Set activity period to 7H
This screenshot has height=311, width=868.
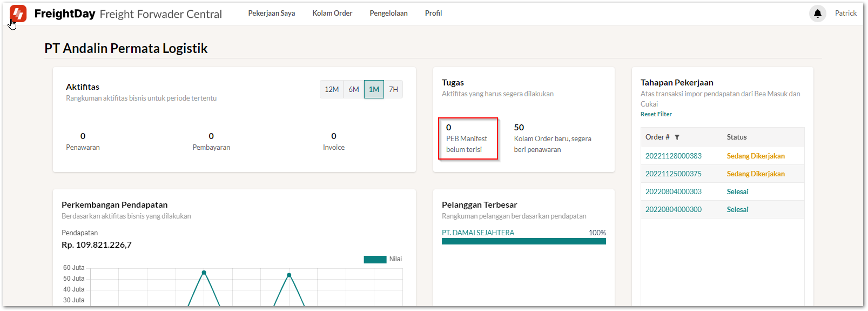pyautogui.click(x=393, y=89)
